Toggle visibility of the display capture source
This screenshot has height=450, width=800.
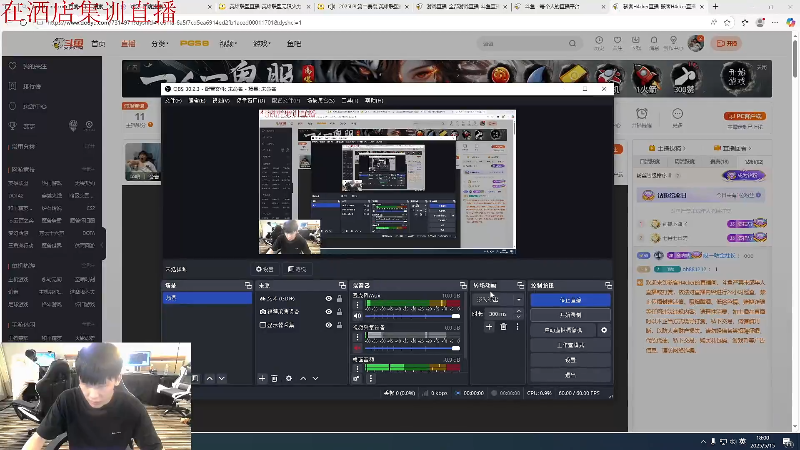(x=329, y=324)
